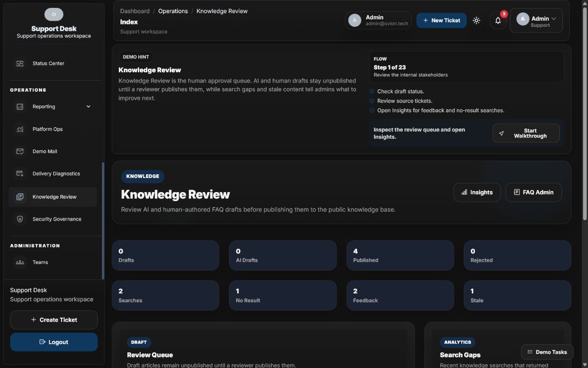
Task: Select the AI Drafts stat card
Action: click(x=283, y=256)
